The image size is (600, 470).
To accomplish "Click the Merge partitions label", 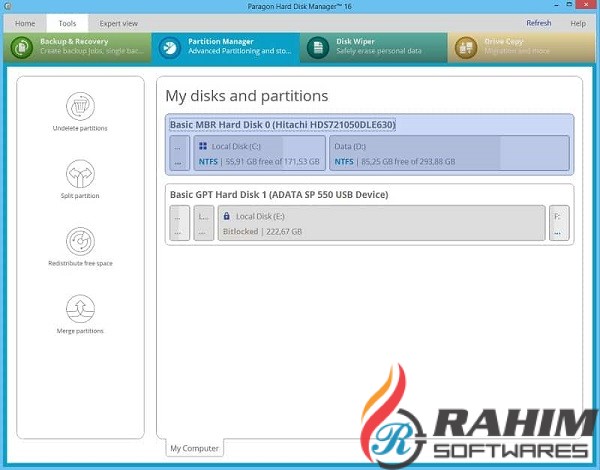I will click(x=80, y=331).
